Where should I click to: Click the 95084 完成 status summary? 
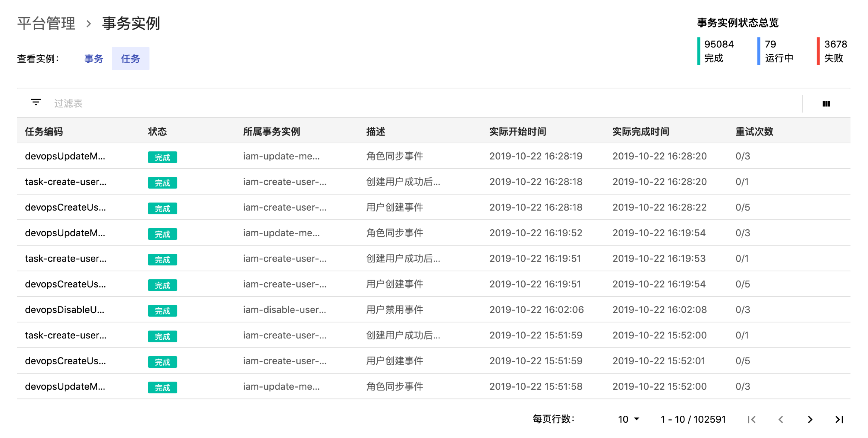(716, 51)
